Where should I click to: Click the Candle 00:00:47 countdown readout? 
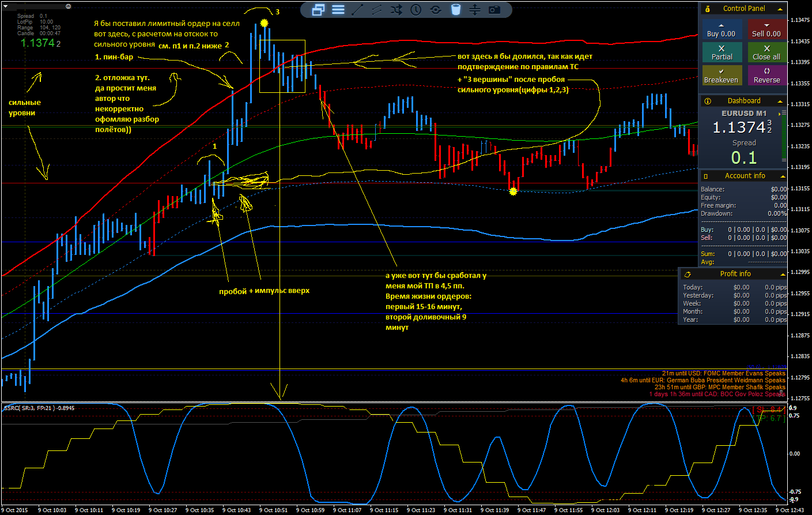coord(39,33)
